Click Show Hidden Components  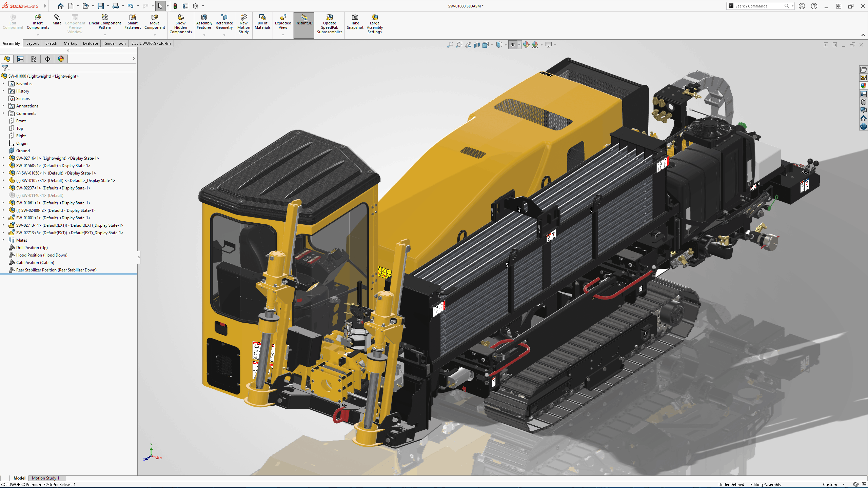(181, 24)
